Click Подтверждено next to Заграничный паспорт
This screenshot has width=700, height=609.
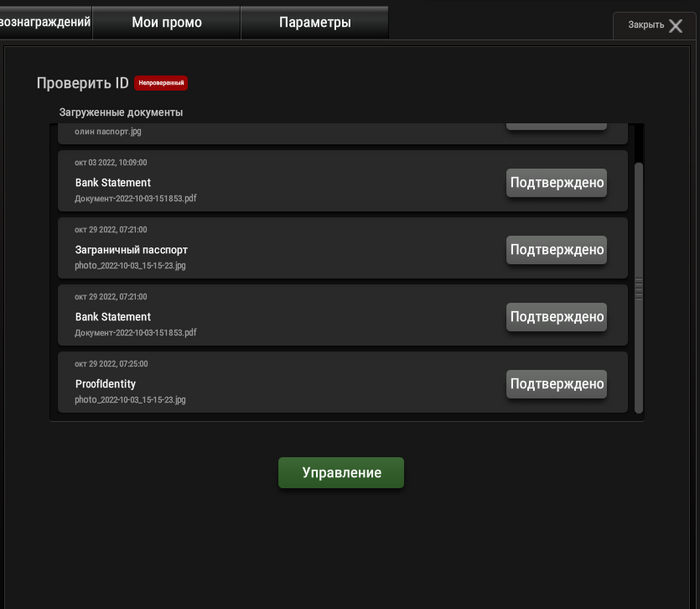(x=556, y=250)
